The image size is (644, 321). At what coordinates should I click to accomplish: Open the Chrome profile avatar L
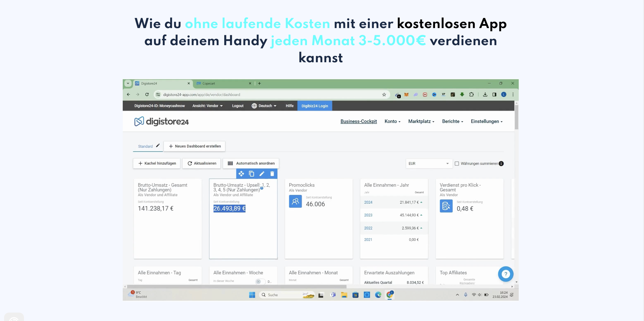click(504, 95)
